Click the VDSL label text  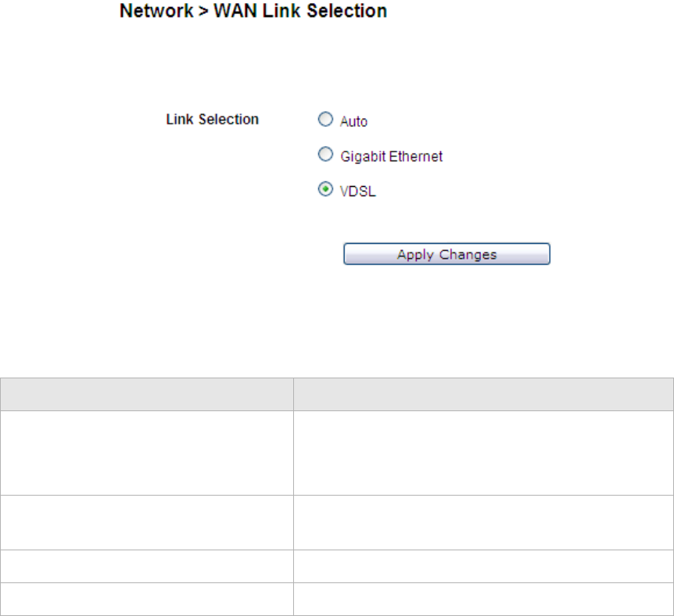point(357,192)
